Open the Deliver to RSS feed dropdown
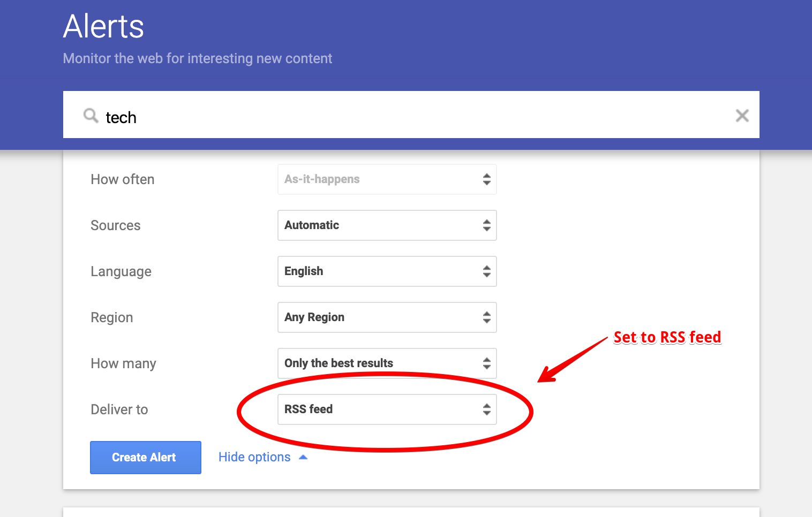 387,409
